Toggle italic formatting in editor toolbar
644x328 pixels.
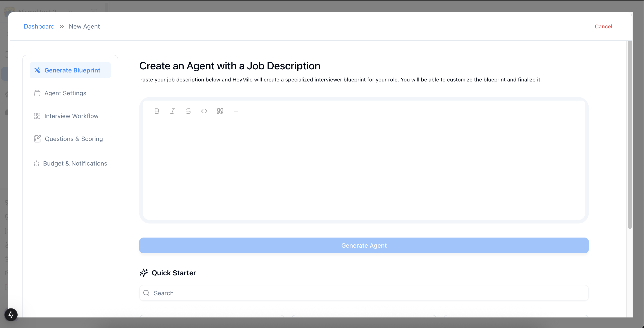pos(172,111)
